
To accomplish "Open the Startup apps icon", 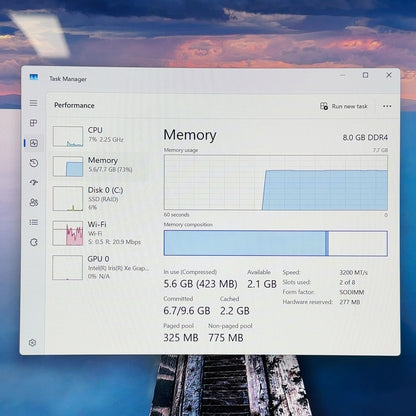I will [34, 183].
